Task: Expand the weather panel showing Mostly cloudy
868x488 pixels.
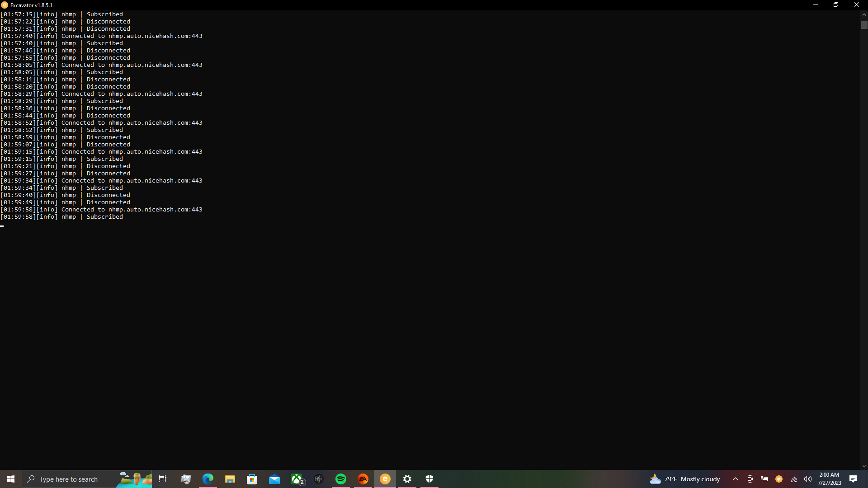Action: point(685,479)
